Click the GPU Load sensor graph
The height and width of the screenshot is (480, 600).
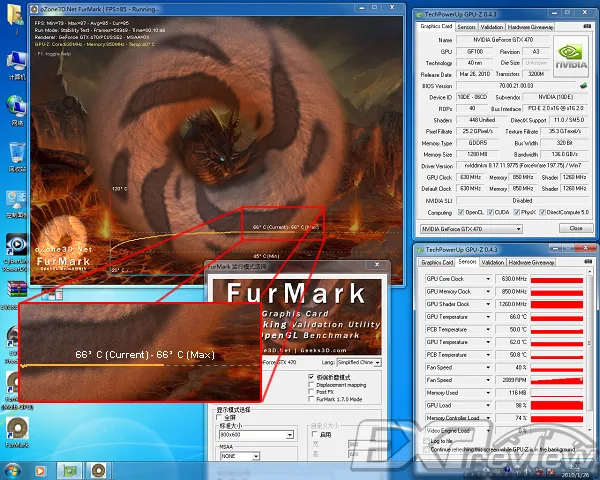[556, 406]
